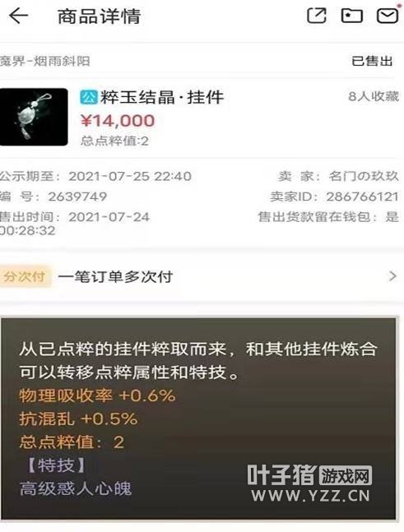Tap item number 2639749
This screenshot has height=532, width=404.
[77, 197]
